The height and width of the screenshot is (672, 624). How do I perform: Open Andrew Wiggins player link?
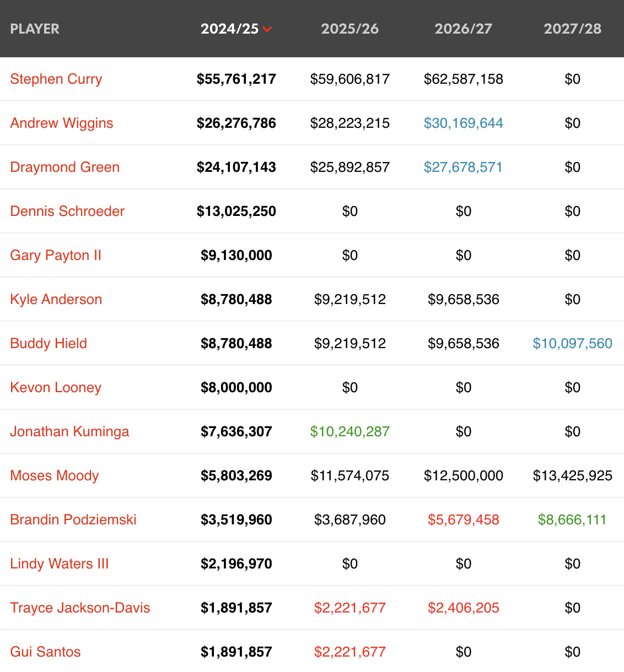(62, 123)
